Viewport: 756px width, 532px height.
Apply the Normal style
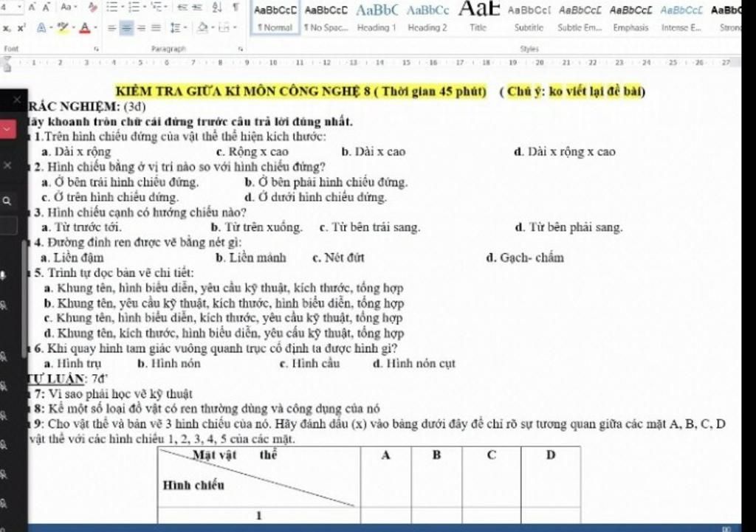(x=275, y=18)
